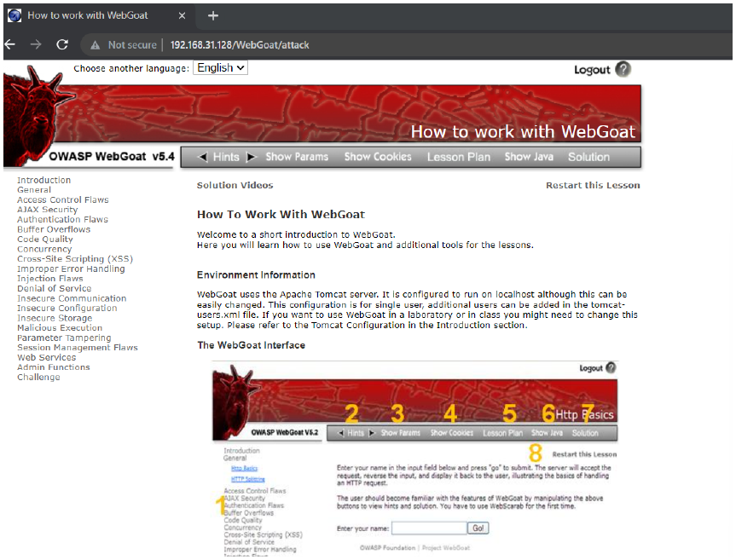Open Parameter Tampering category

(64, 338)
